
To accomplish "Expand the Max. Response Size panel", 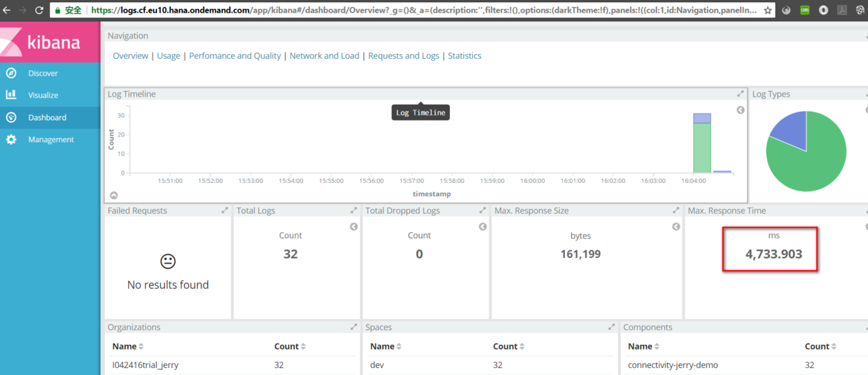I will (x=675, y=210).
